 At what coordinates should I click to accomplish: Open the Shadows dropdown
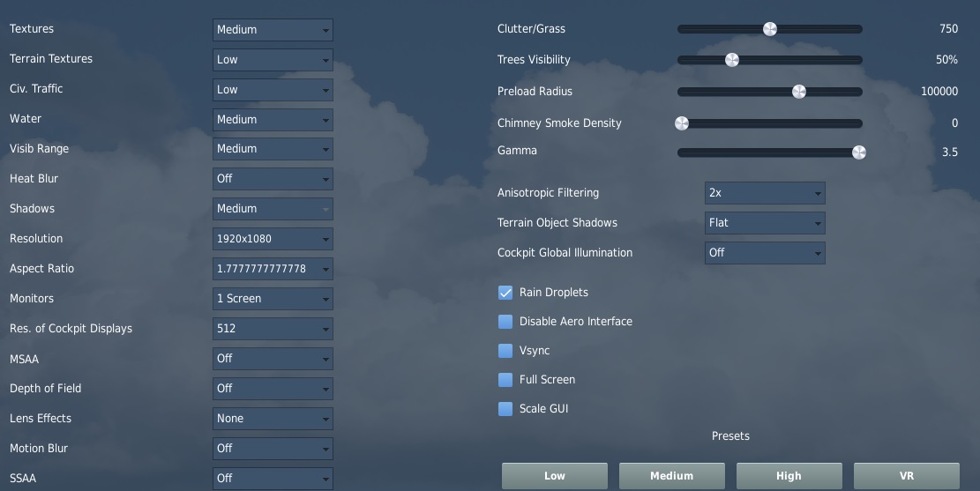273,209
